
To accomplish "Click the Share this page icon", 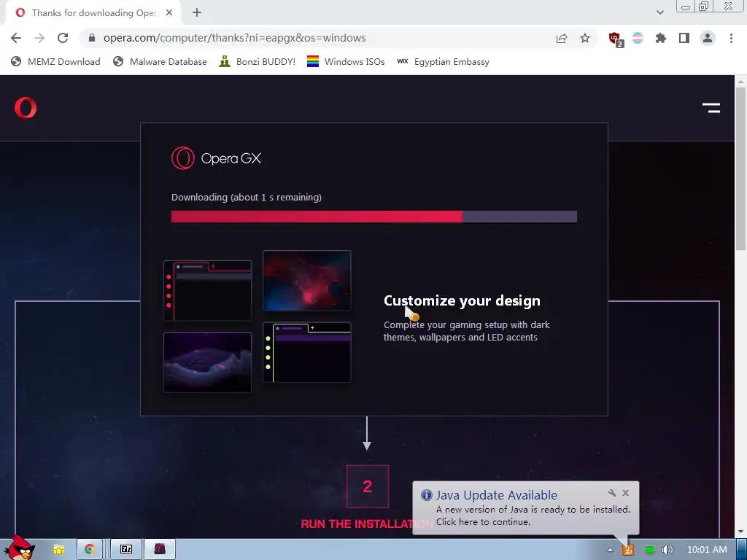I will [x=562, y=38].
